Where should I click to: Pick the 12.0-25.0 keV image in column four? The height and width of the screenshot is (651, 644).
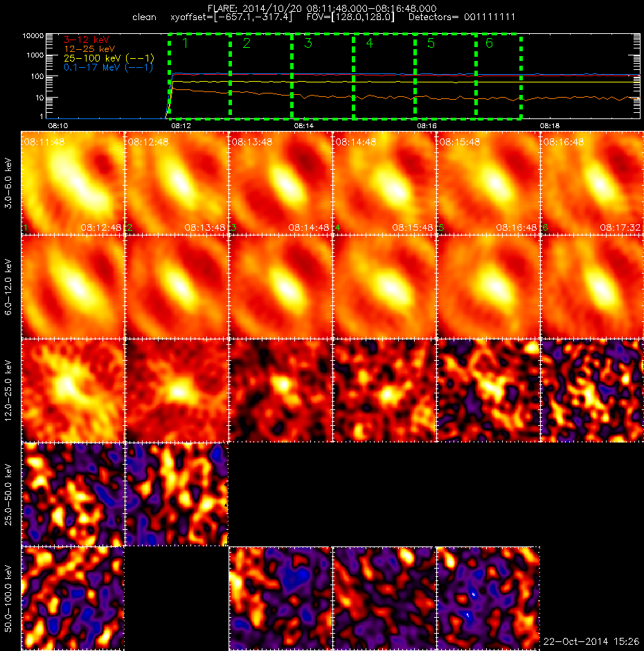pyautogui.click(x=384, y=391)
